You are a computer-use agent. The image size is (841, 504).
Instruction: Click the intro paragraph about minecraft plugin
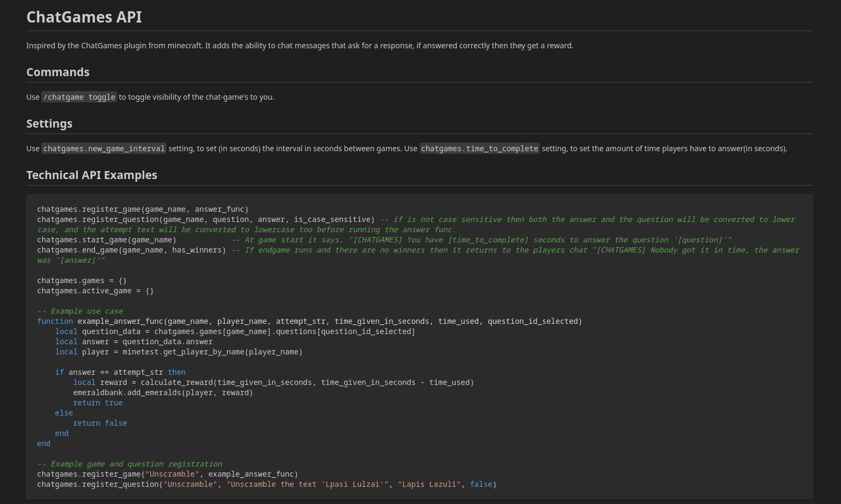(x=299, y=46)
